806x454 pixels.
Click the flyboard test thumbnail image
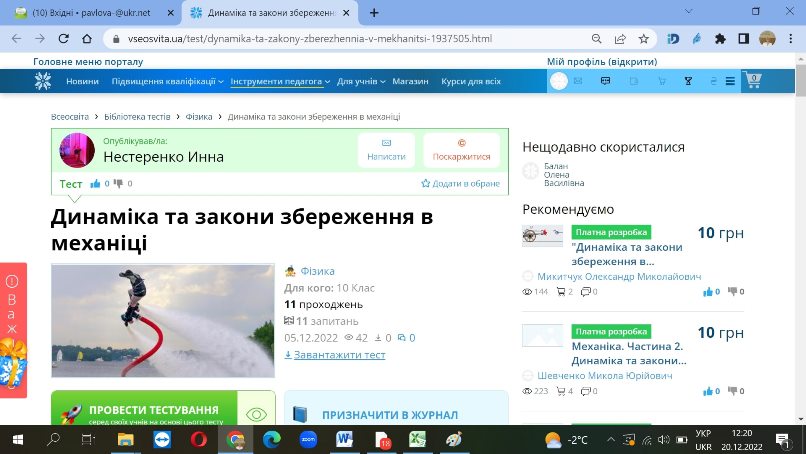pyautogui.click(x=163, y=321)
